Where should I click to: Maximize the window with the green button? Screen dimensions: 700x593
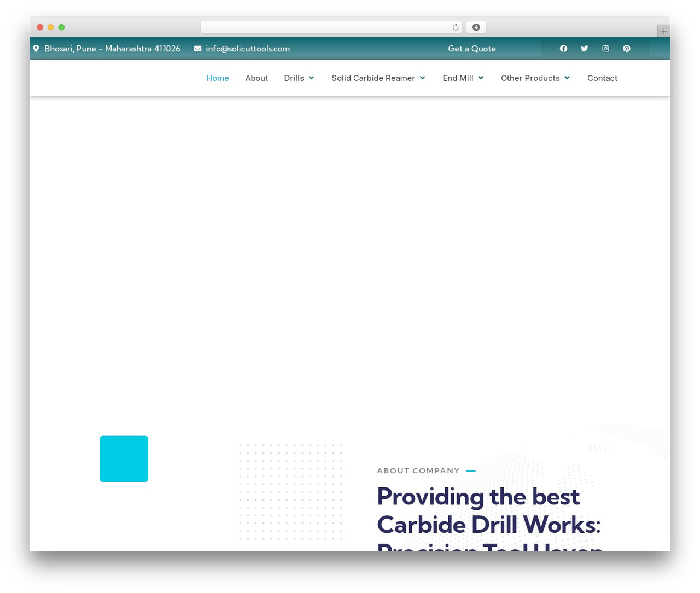61,27
